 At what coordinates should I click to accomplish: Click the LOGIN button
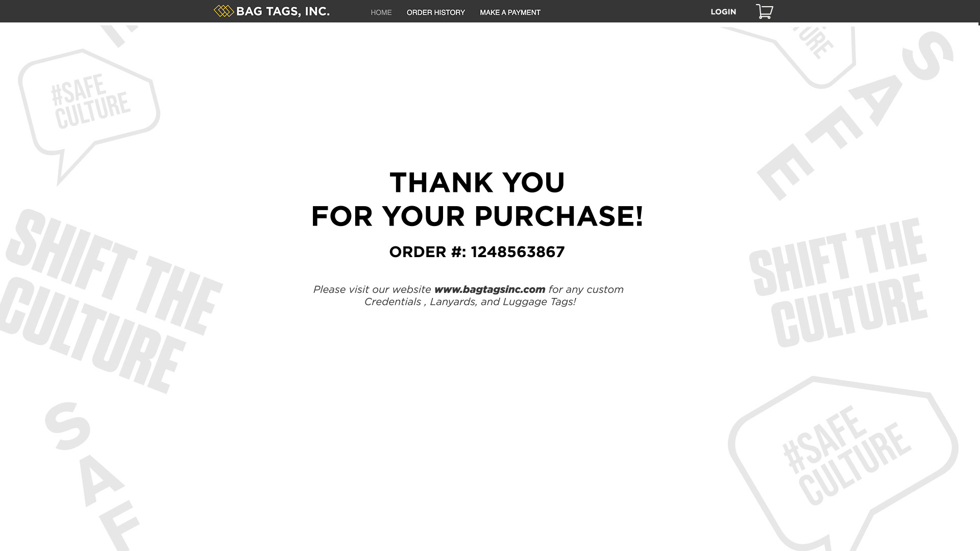coord(723,12)
